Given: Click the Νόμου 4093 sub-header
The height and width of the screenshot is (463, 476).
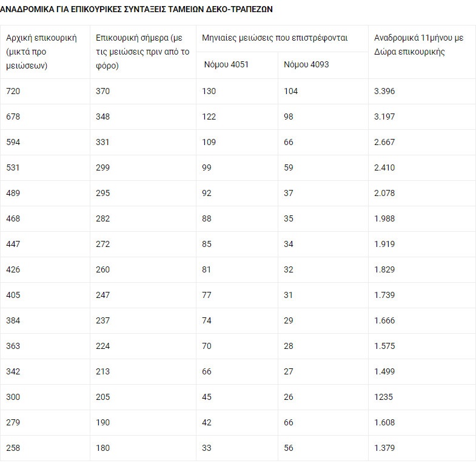Looking at the screenshot, I should point(307,64).
